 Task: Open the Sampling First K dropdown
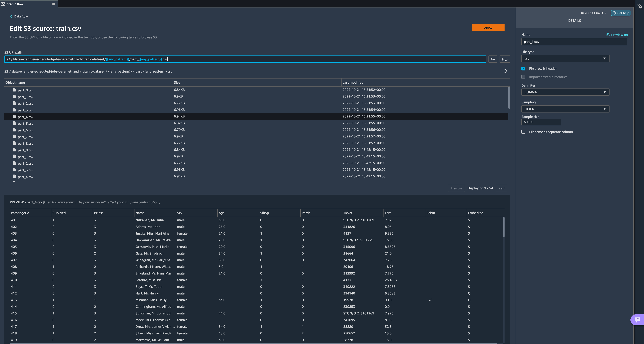pos(565,109)
